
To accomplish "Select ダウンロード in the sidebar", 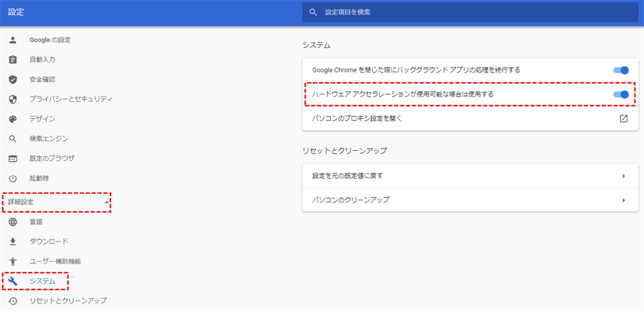I will (49, 241).
